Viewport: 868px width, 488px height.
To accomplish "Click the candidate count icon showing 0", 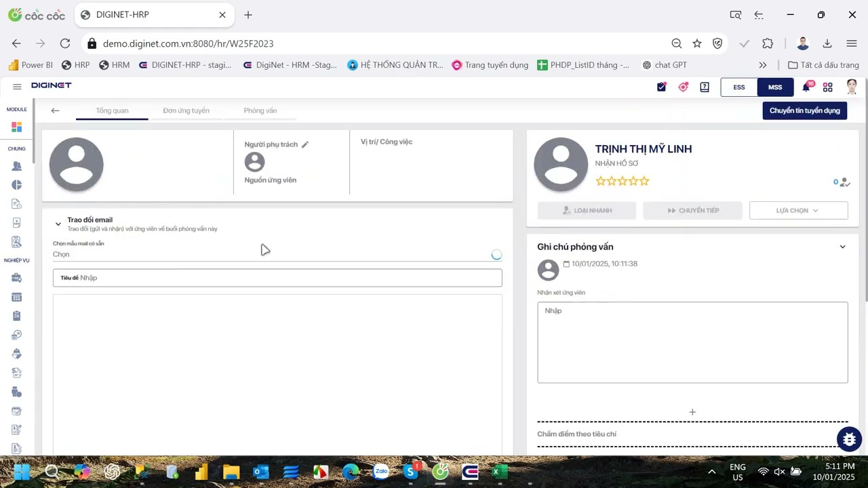I will click(x=842, y=182).
